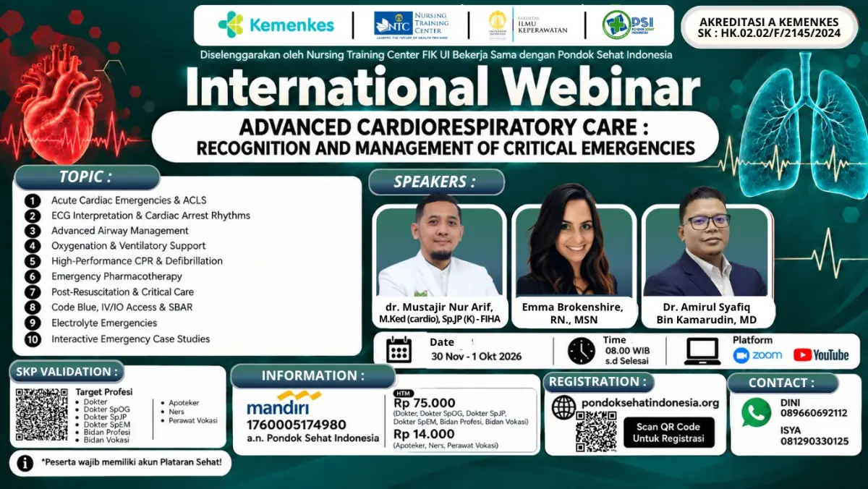This screenshot has width=868, height=489.
Task: Click the Akreditasi A Kemenkes badge
Action: coord(770,27)
